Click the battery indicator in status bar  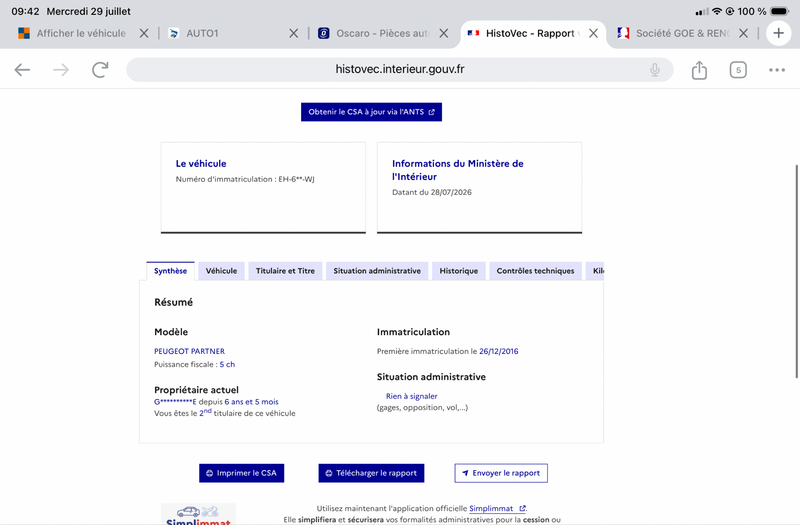tap(780, 11)
